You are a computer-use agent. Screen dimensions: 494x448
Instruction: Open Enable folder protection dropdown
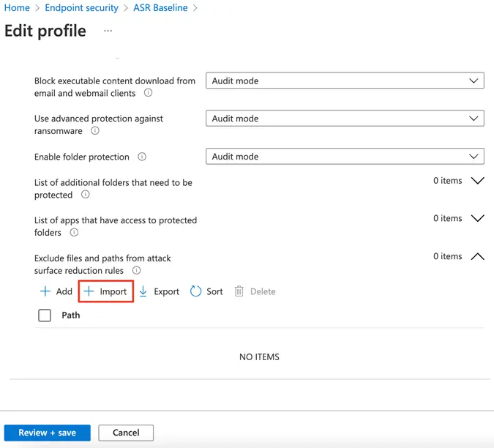345,157
